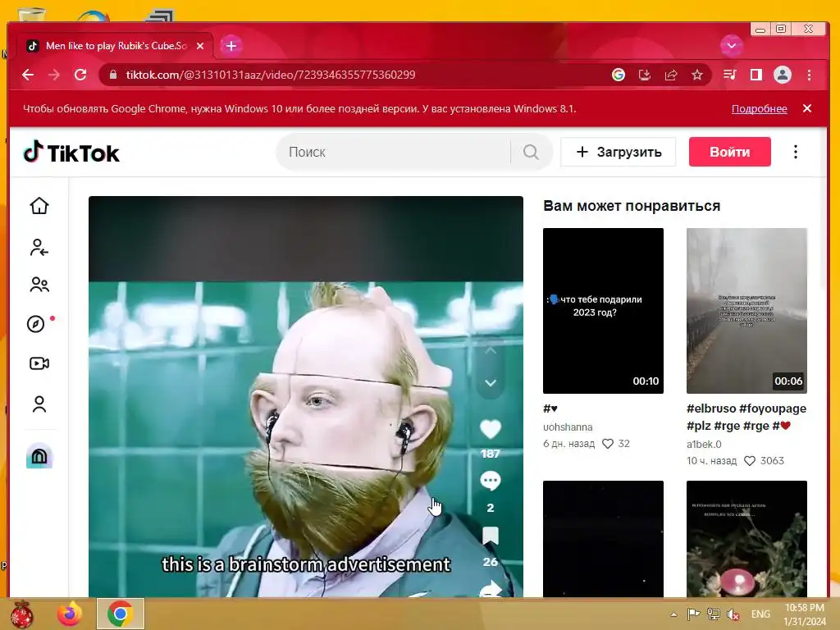Click the main video player
The image size is (840, 630).
(x=306, y=396)
